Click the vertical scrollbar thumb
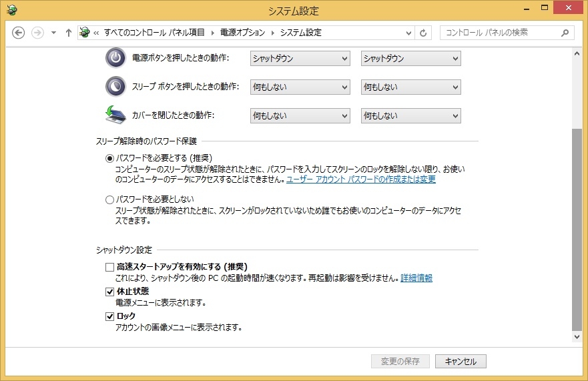 pyautogui.click(x=577, y=230)
